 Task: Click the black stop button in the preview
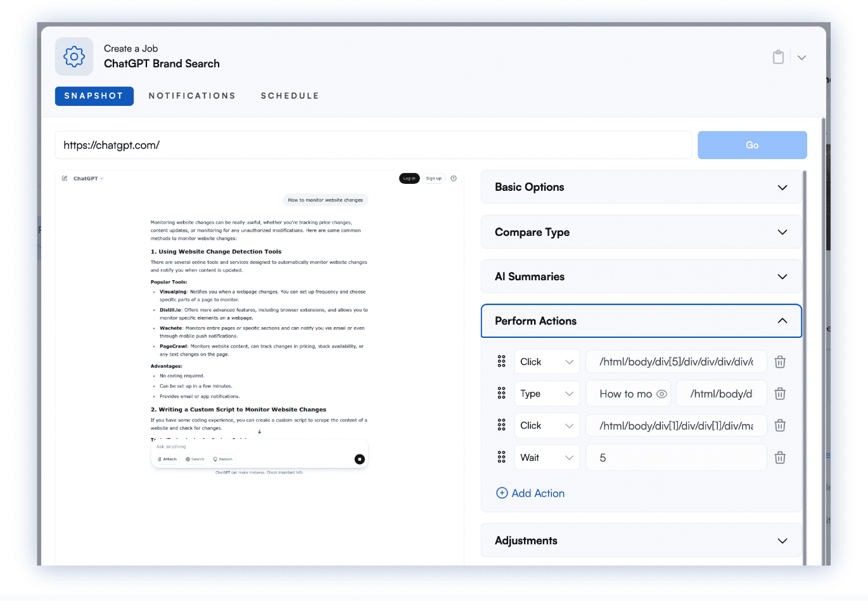click(x=360, y=459)
